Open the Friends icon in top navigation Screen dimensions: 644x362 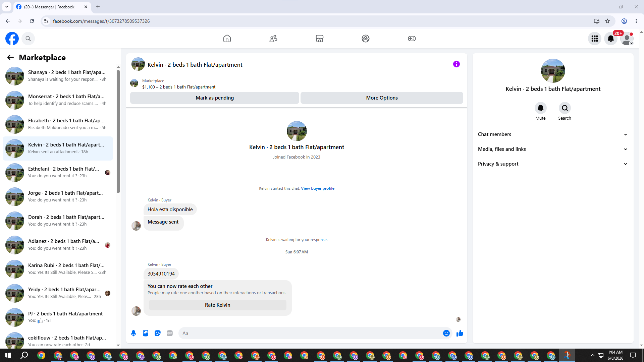(273, 39)
